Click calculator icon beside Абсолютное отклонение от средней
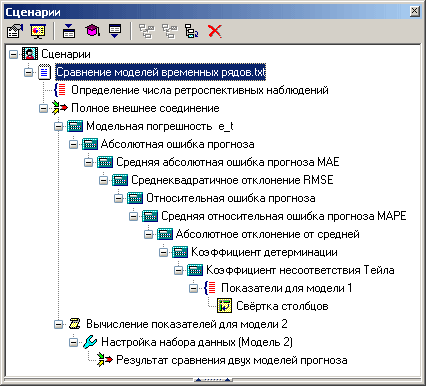426x386 pixels. tap(165, 234)
